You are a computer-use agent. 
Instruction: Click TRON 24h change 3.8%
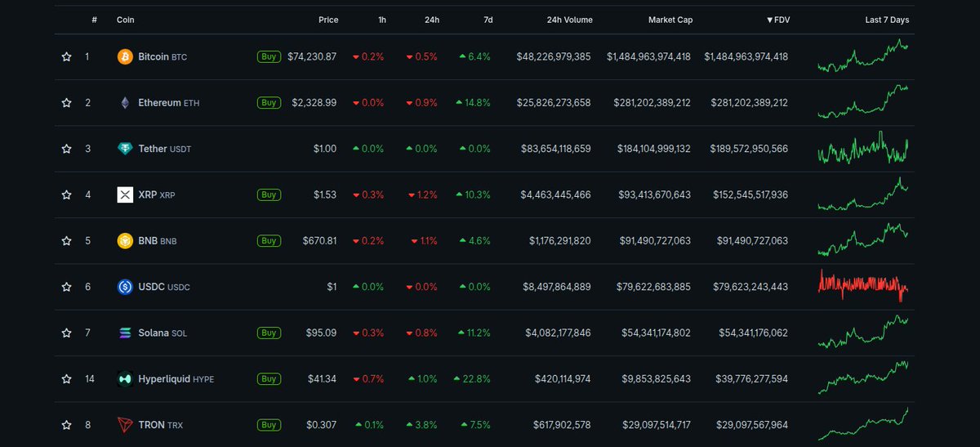pyautogui.click(x=421, y=425)
